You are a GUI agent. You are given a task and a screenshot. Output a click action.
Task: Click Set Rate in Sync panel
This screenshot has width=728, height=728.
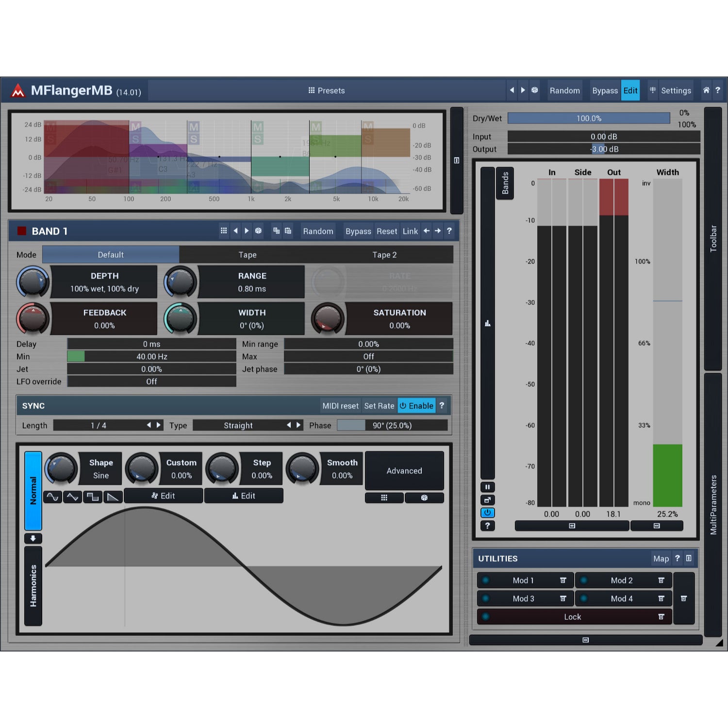coord(379,406)
